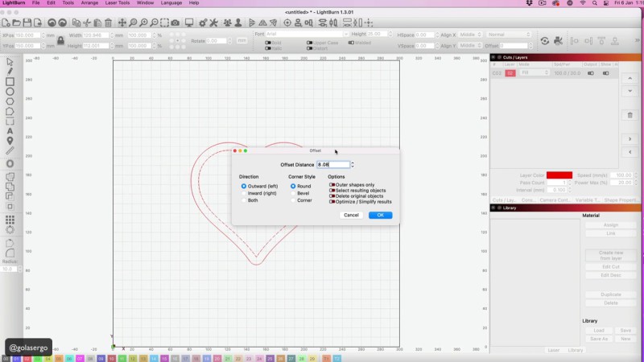
Task: Adjust the Offset Distance stepper arrows
Action: tap(353, 164)
